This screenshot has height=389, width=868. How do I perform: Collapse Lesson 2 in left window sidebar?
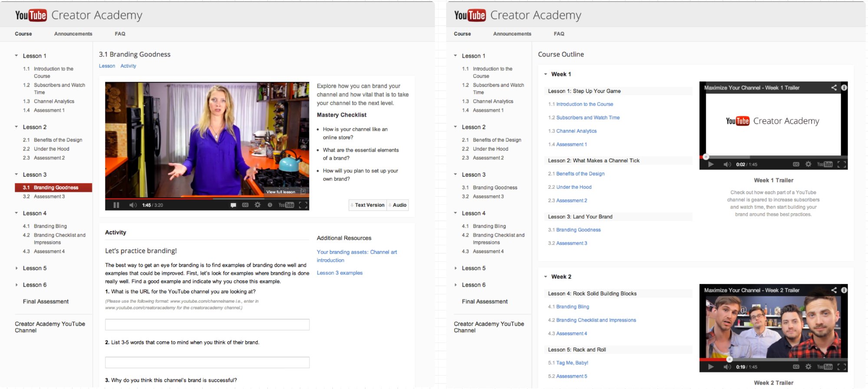[x=16, y=127]
